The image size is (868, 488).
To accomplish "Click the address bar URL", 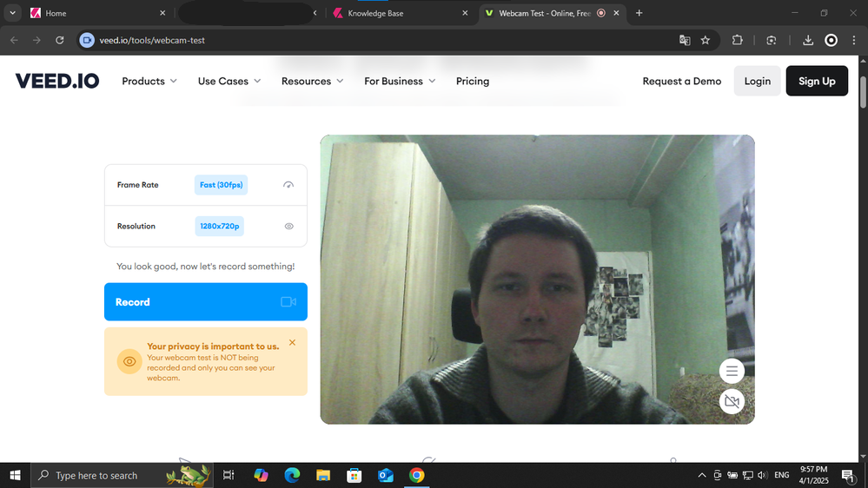I will pos(152,40).
